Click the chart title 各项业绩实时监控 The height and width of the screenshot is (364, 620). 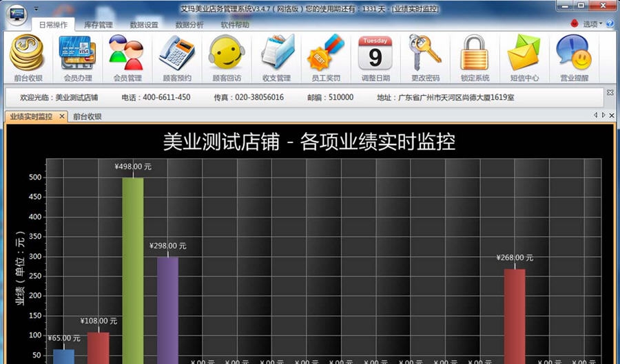pos(378,142)
